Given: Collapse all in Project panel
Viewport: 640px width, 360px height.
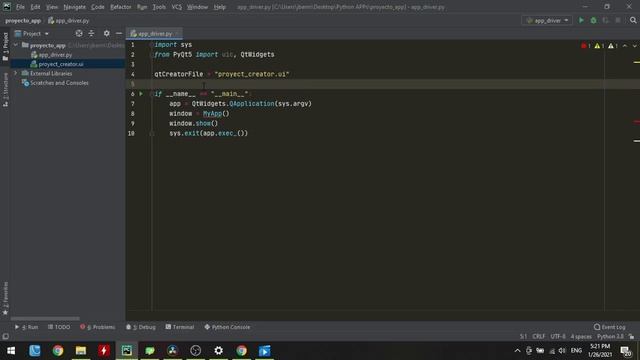Looking at the screenshot, I should pos(91,33).
